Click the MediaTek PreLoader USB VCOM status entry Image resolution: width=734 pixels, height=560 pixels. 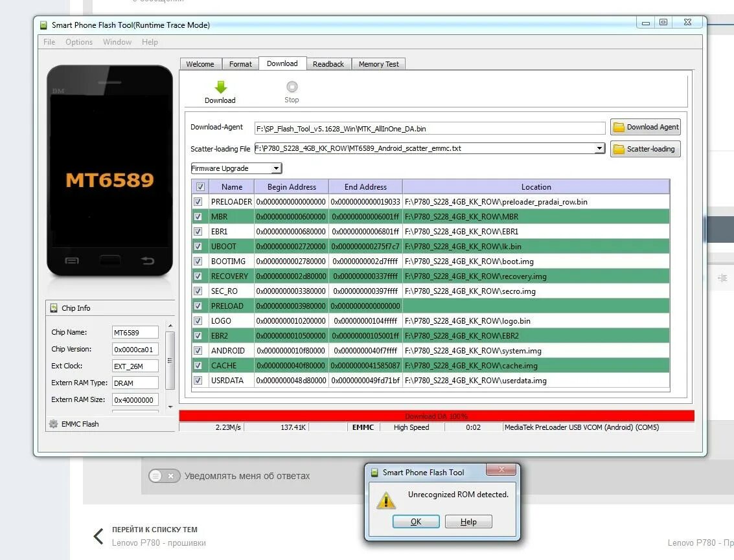click(x=582, y=427)
